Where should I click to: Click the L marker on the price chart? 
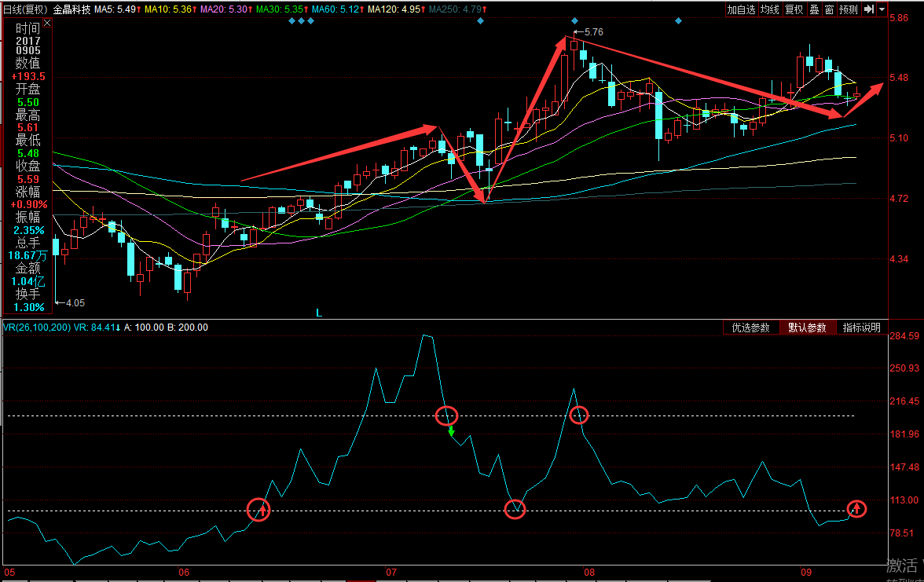pyautogui.click(x=319, y=313)
